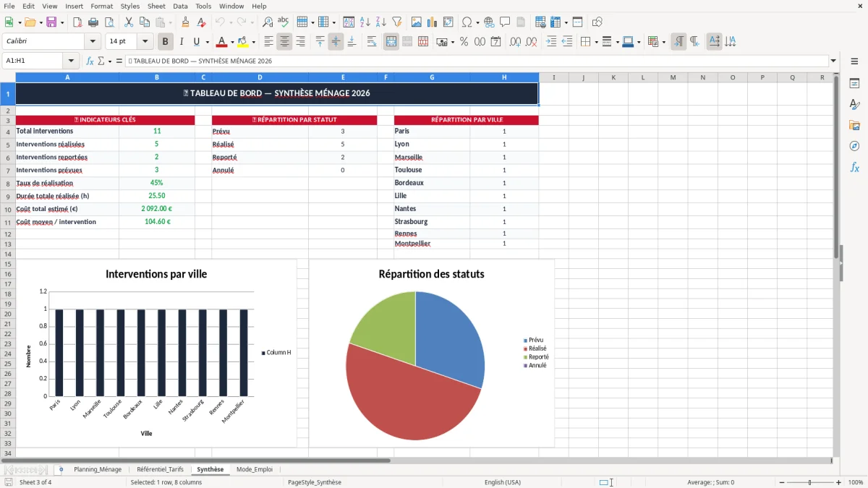868x488 pixels.
Task: Click the Cut scissors icon
Action: 129,22
